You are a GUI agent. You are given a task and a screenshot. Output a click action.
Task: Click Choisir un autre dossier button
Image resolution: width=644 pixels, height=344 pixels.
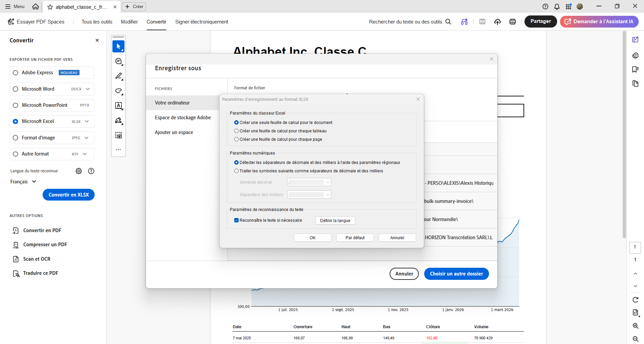[456, 274]
